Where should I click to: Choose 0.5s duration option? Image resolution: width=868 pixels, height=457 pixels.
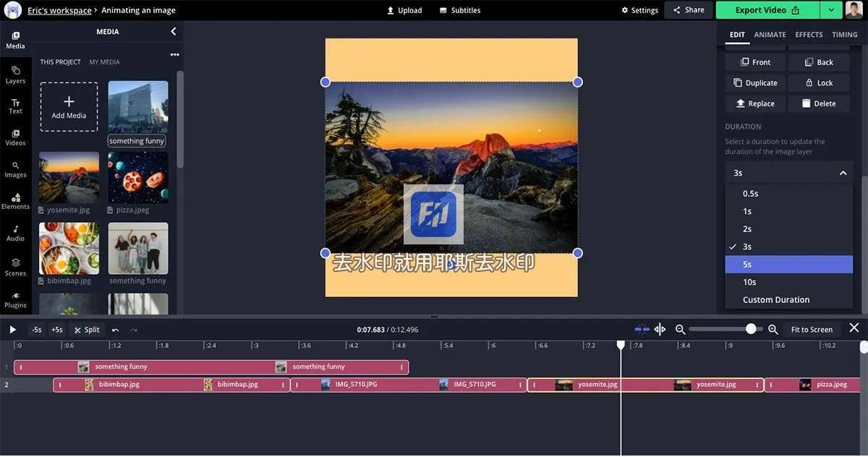tap(789, 194)
